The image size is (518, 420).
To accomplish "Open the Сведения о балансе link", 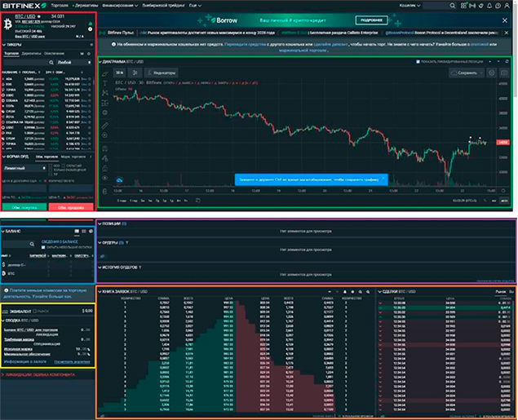I will point(60,242).
